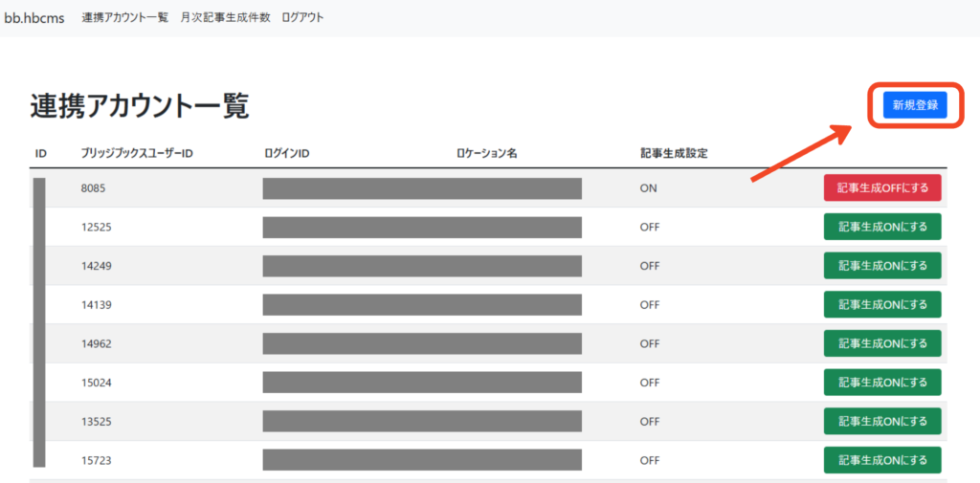The height and width of the screenshot is (483, 980).
Task: Turn on article generation for user 14962
Action: click(881, 343)
